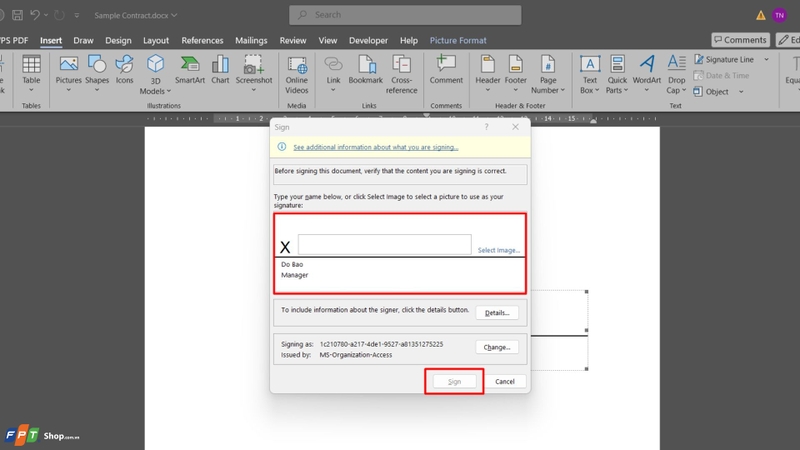Insert a new Comment
Viewport: 800px width, 450px height.
click(x=446, y=70)
